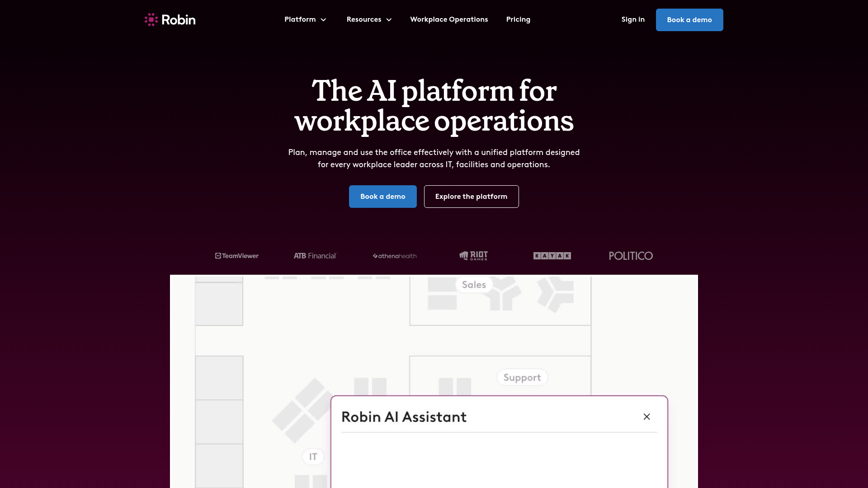Click the Robin logo icon
This screenshot has width=868, height=488.
[150, 19]
